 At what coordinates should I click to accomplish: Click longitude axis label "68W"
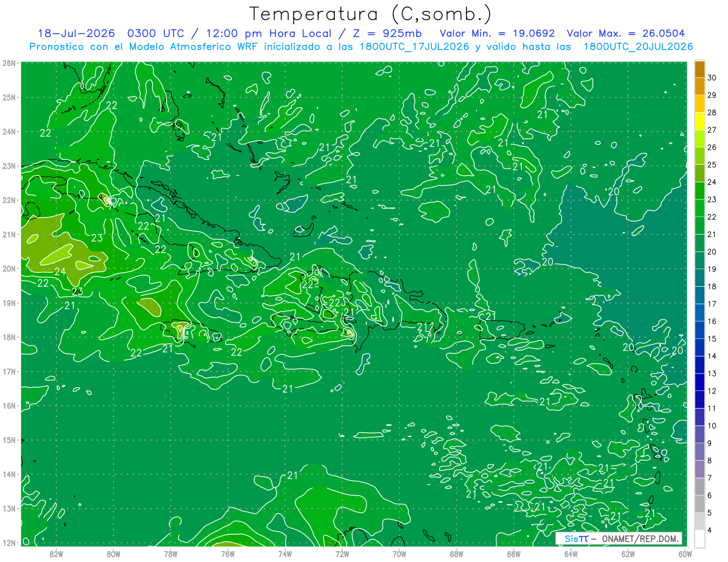pyautogui.click(x=456, y=554)
